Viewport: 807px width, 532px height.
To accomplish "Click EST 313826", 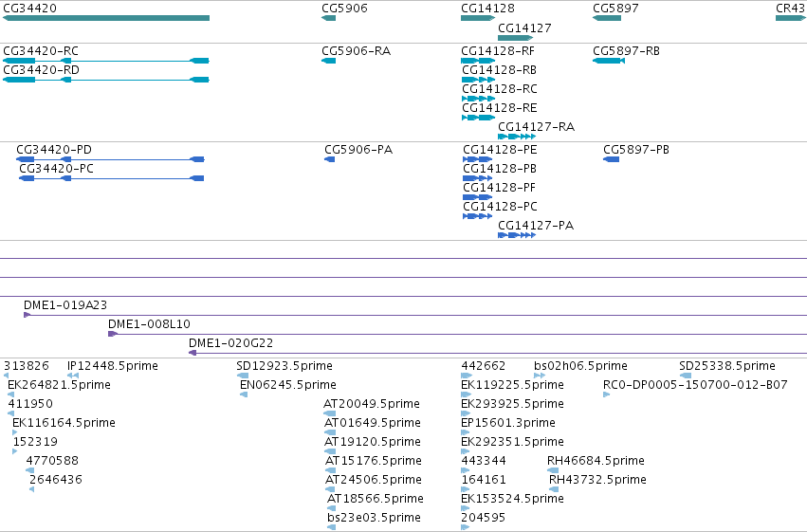I will pos(7,376).
